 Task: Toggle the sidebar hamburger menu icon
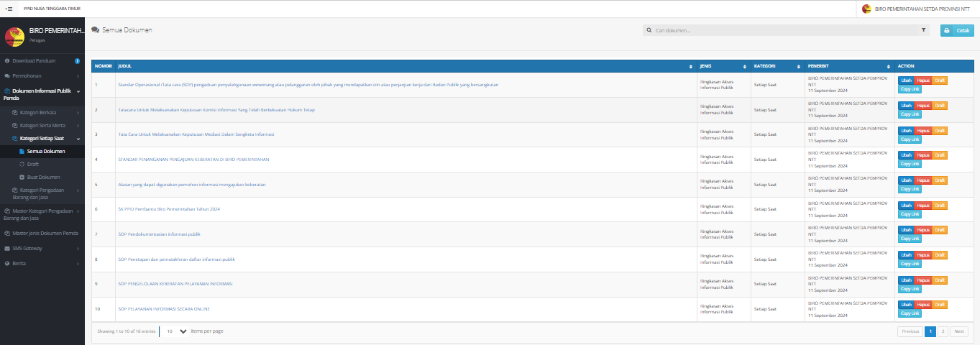(9, 9)
